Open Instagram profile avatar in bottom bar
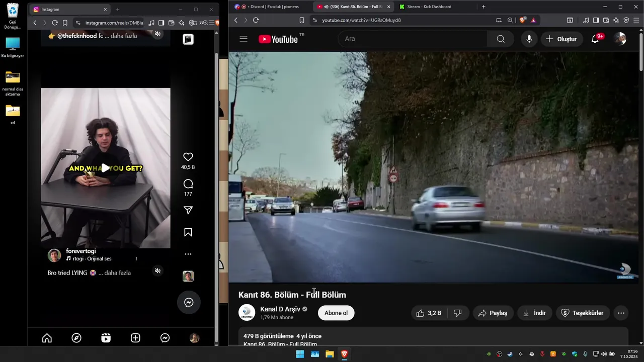This screenshot has height=362, width=644. (194, 338)
